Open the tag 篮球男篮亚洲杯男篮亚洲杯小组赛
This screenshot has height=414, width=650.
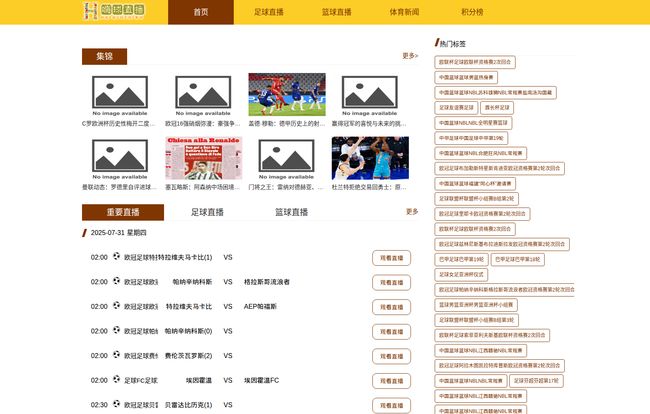(476, 305)
